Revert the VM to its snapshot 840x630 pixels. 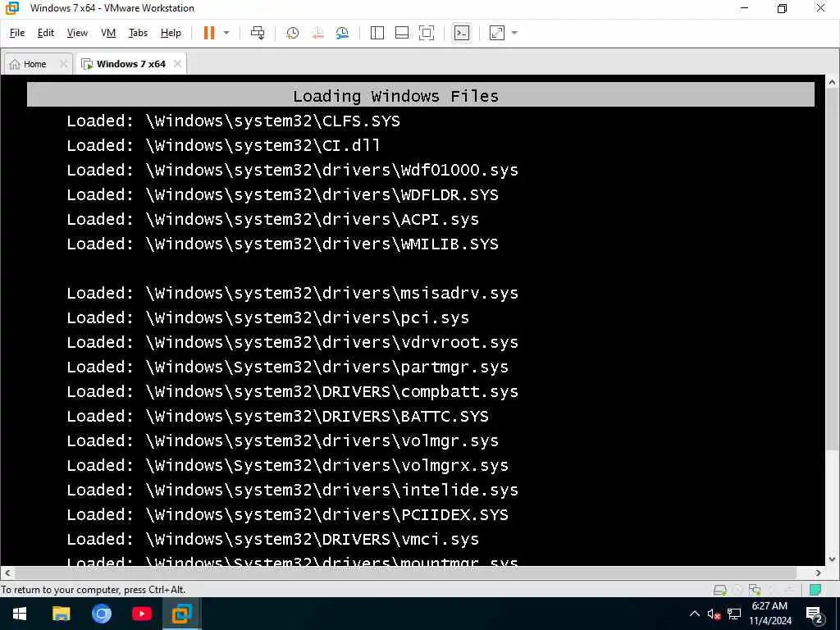317,33
